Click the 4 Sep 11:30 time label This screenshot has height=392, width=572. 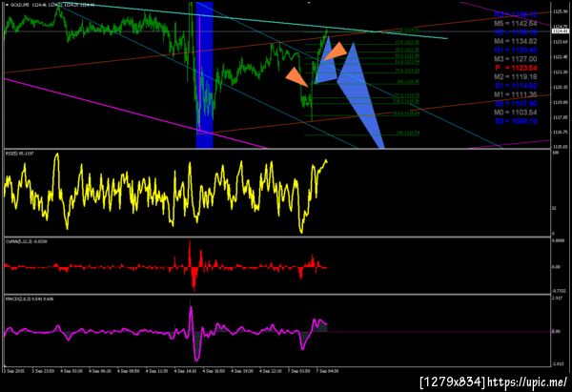pyautogui.click(x=157, y=371)
